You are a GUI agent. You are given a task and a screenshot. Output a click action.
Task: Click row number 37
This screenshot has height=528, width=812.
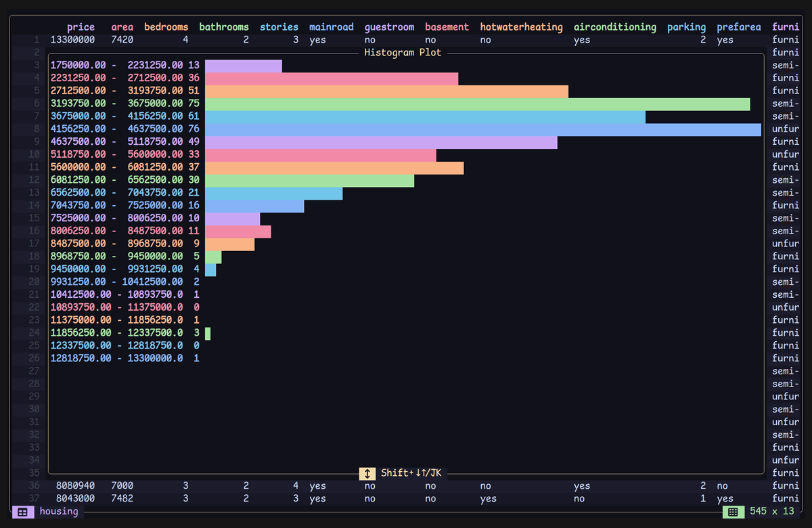(x=35, y=498)
